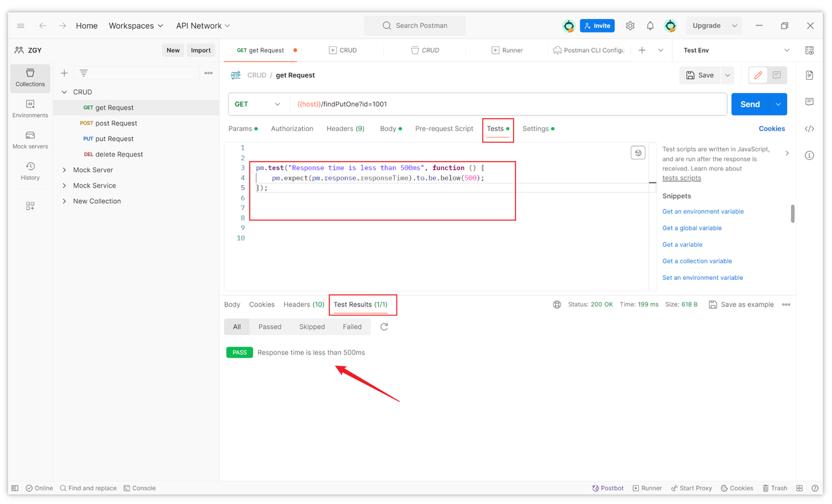Open the tests scripts link

point(682,178)
